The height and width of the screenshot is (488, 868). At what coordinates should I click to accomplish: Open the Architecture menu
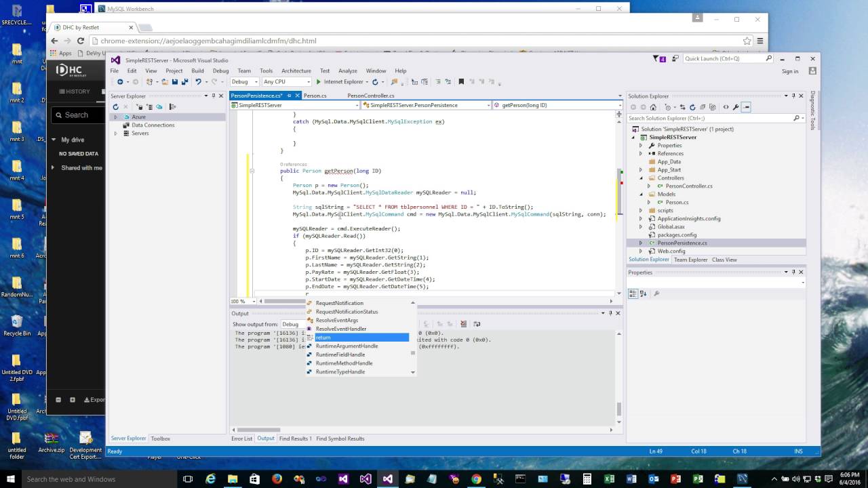pos(296,70)
